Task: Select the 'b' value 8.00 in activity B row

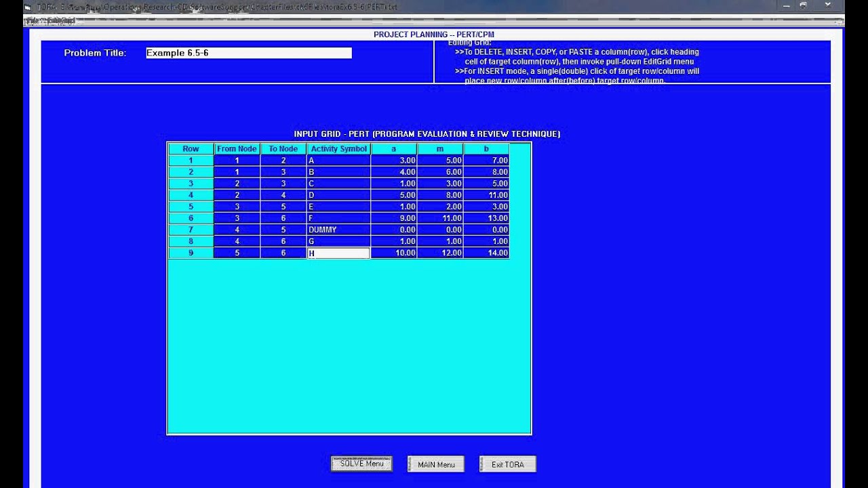Action: pos(486,172)
